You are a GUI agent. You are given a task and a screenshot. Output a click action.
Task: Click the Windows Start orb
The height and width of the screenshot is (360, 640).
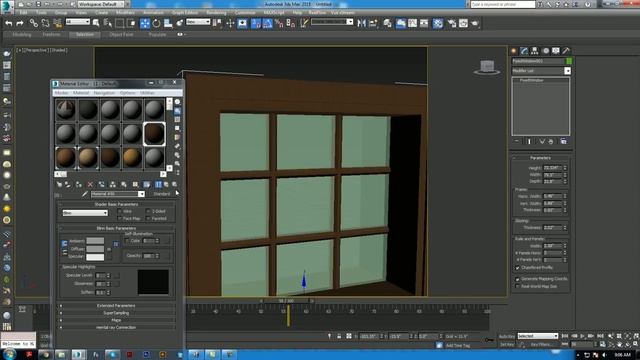click(x=9, y=354)
